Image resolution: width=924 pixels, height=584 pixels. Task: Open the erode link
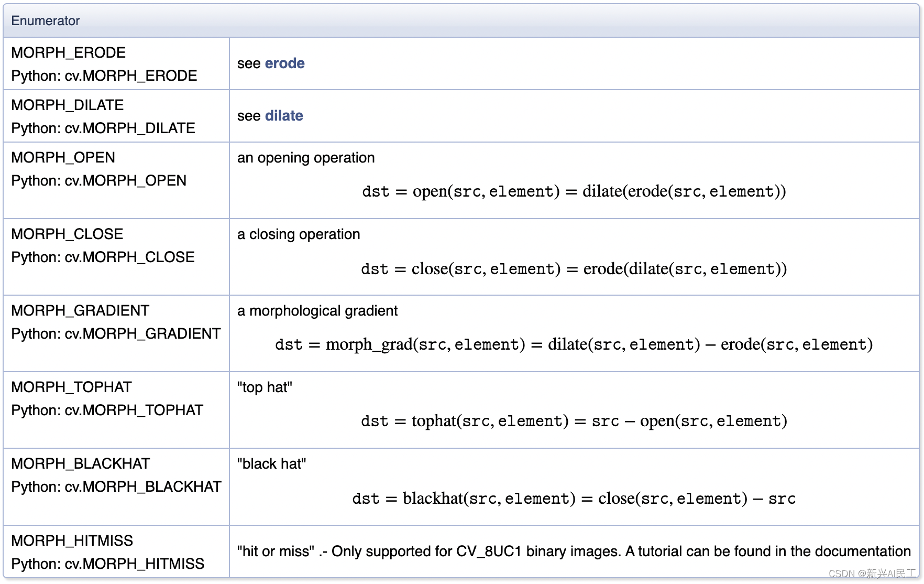coord(284,63)
